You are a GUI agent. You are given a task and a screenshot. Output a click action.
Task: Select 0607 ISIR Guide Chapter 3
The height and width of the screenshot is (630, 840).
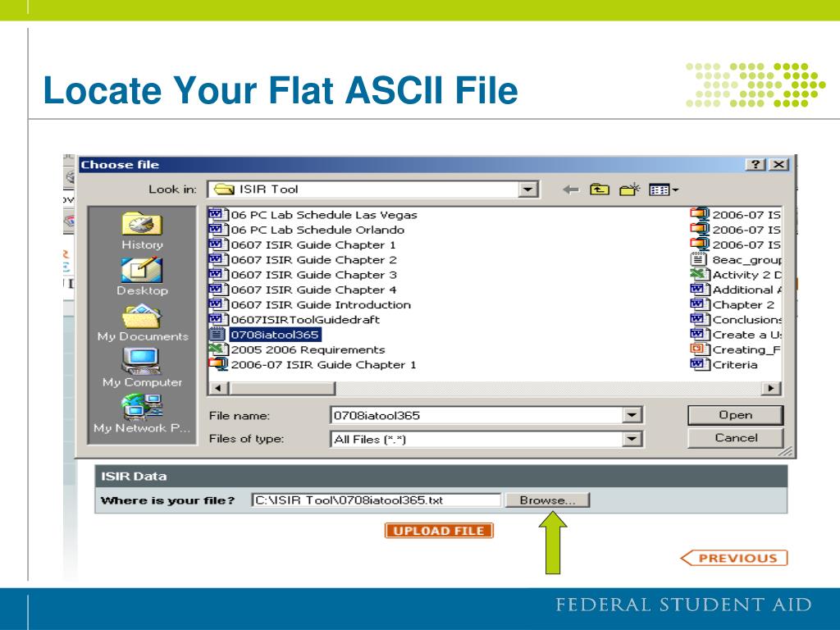pos(303,275)
